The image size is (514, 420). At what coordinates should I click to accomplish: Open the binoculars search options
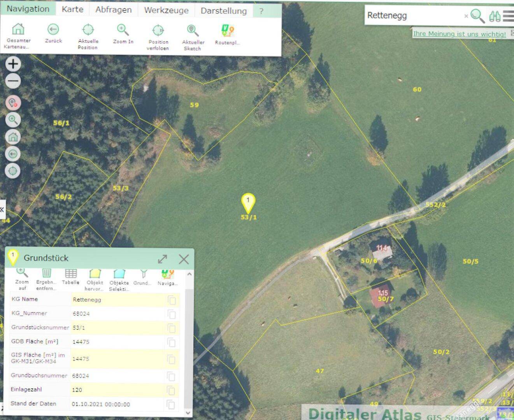pos(495,16)
